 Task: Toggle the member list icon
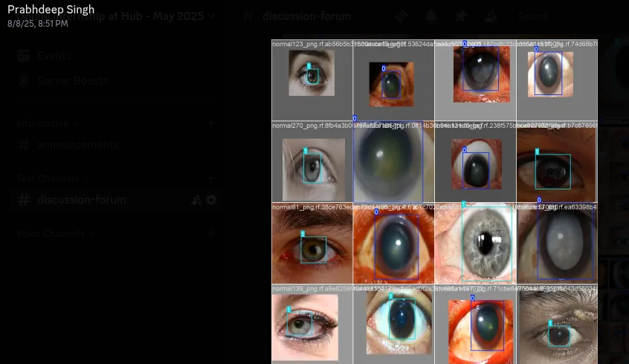[x=491, y=16]
